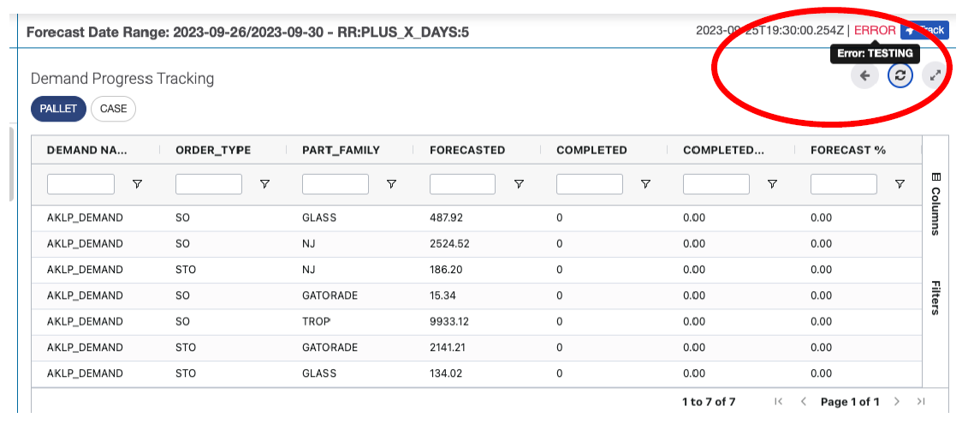Click the COMPLETED filter input field
This screenshot has height=442, width=980.
point(589,184)
